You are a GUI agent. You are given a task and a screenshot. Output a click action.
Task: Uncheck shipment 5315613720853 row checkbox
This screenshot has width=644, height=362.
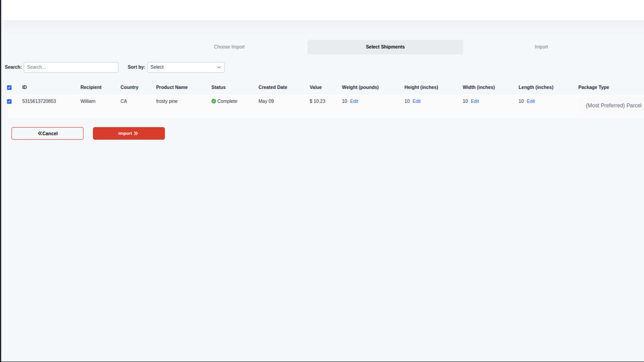(x=9, y=102)
